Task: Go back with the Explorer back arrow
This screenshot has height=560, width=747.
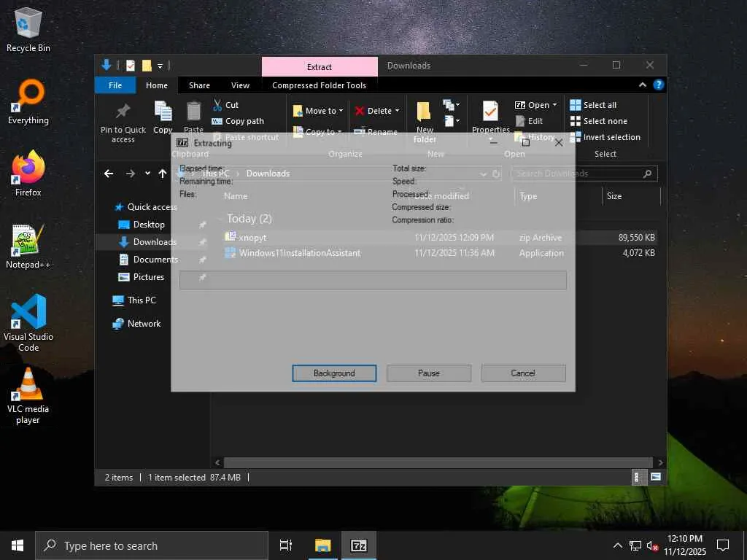Action: coord(109,174)
